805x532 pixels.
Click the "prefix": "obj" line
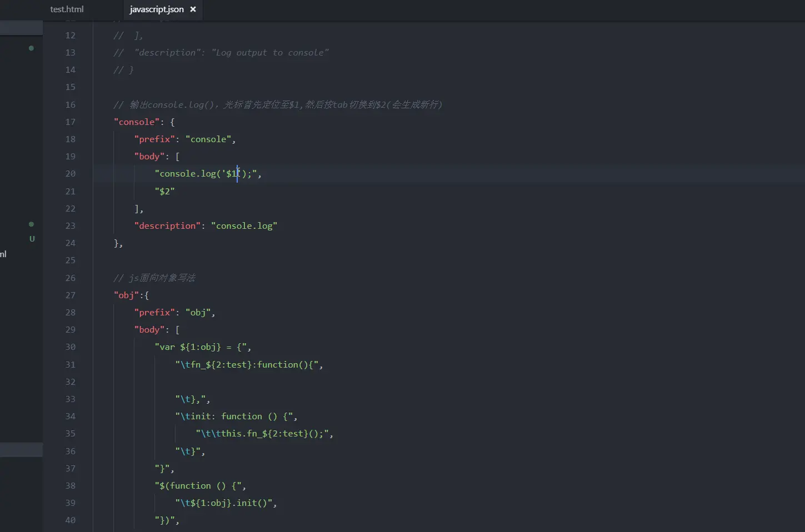174,313
